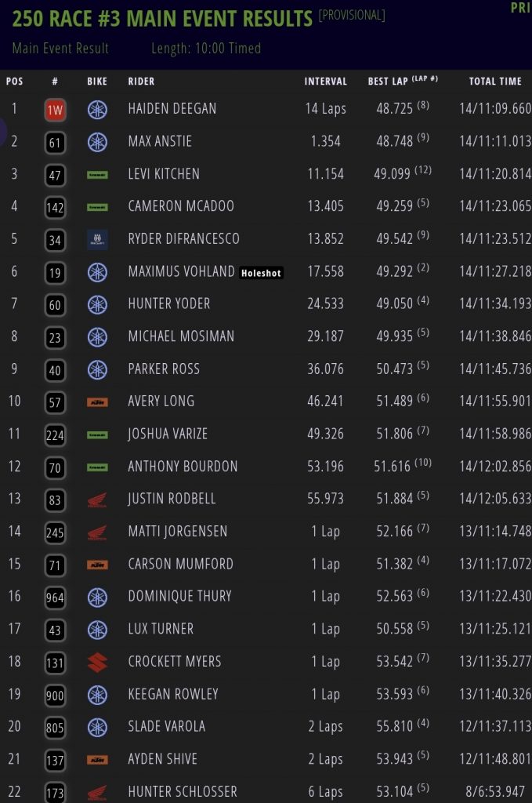
Task: Open rider Max Anstie's name link
Action: tap(160, 141)
